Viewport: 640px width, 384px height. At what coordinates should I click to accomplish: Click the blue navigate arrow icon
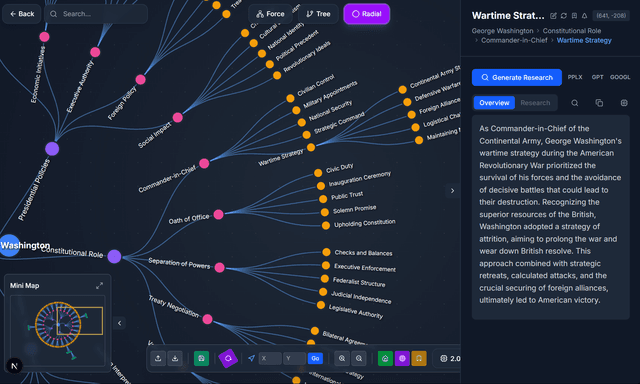tap(251, 358)
